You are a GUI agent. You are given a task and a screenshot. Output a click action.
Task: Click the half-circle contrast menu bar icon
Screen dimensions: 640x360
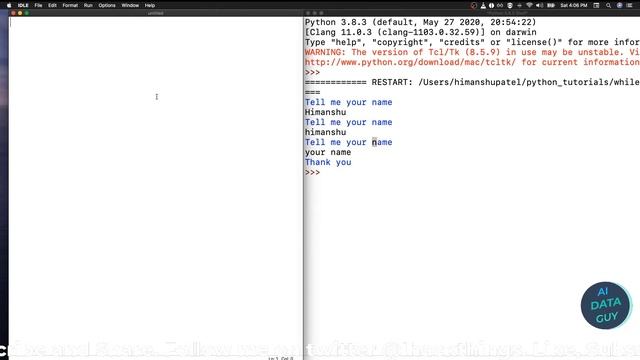pyautogui.click(x=491, y=5)
